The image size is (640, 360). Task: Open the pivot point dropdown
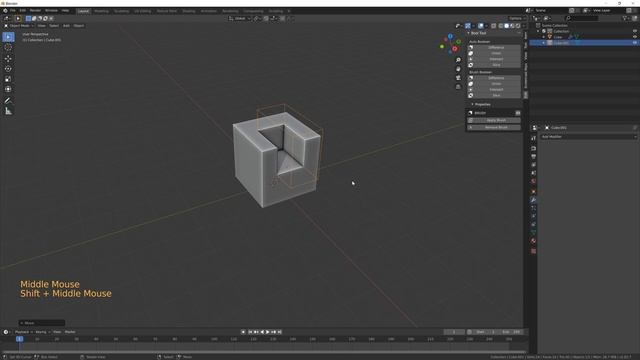click(x=257, y=18)
